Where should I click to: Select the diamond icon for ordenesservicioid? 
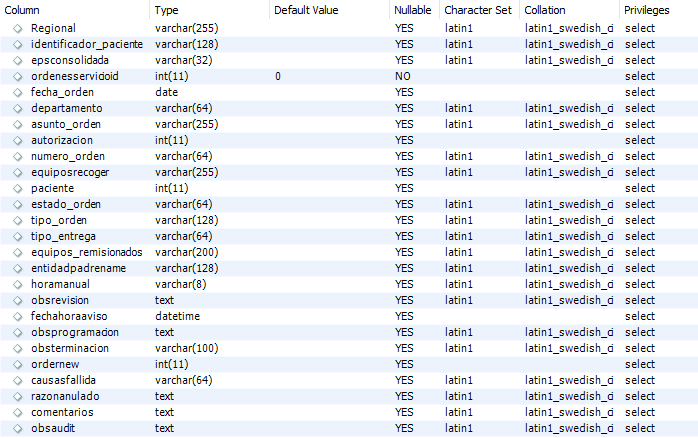point(17,77)
